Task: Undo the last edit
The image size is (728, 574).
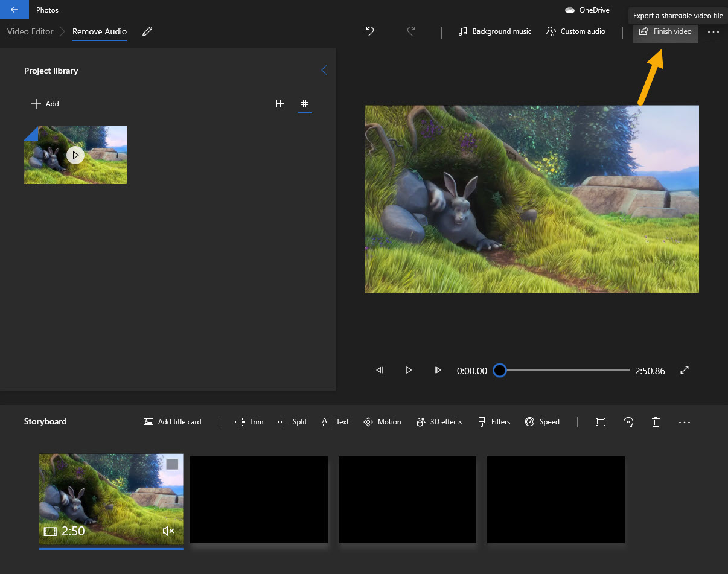Action: point(370,31)
